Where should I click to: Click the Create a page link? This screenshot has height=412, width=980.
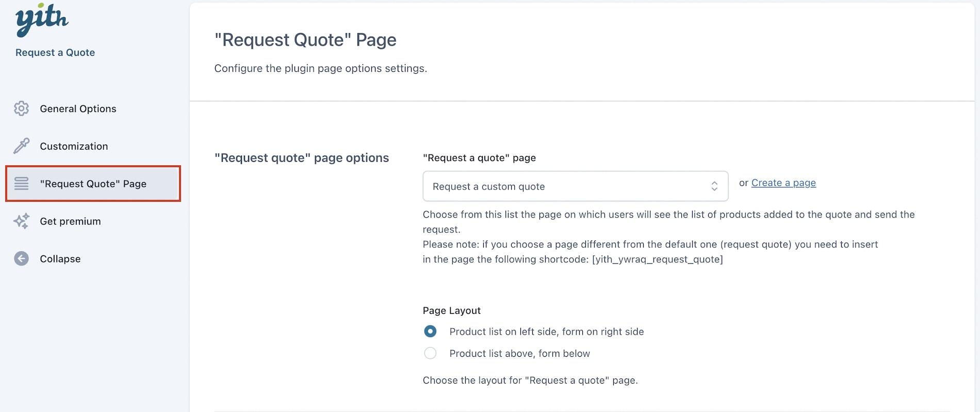coord(783,183)
